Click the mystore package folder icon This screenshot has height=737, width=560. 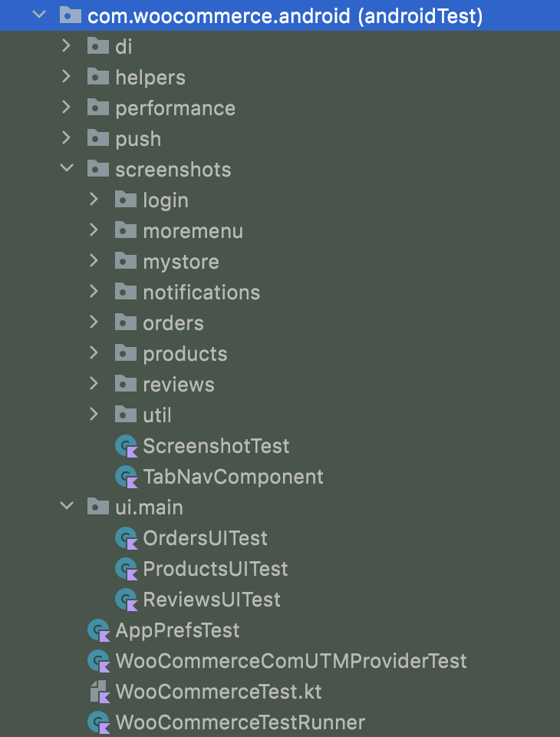[126, 260]
